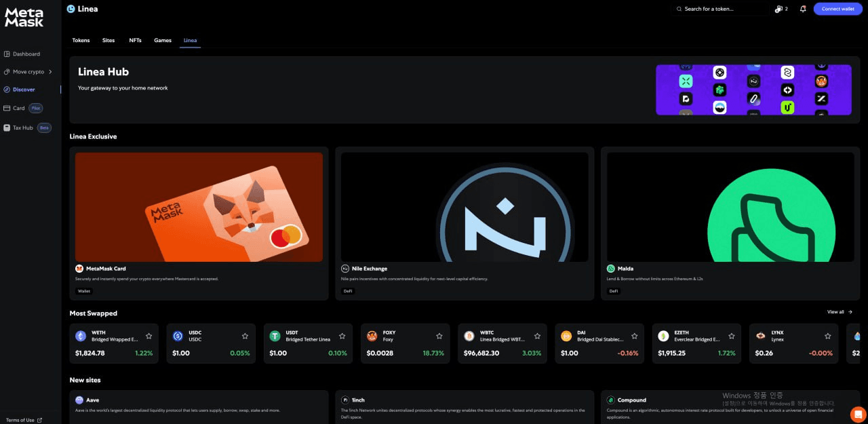Favorite USDC with its star
Viewport: 868px width, 424px height.
point(245,336)
